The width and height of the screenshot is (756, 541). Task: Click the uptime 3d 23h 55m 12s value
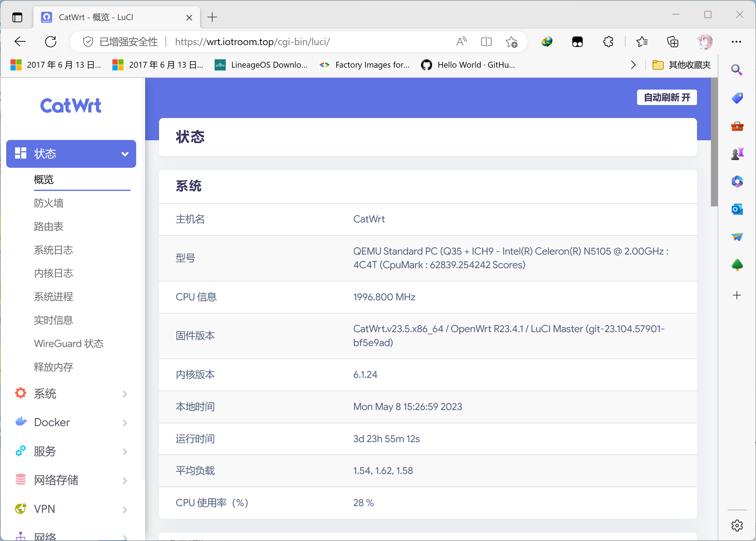coord(386,439)
